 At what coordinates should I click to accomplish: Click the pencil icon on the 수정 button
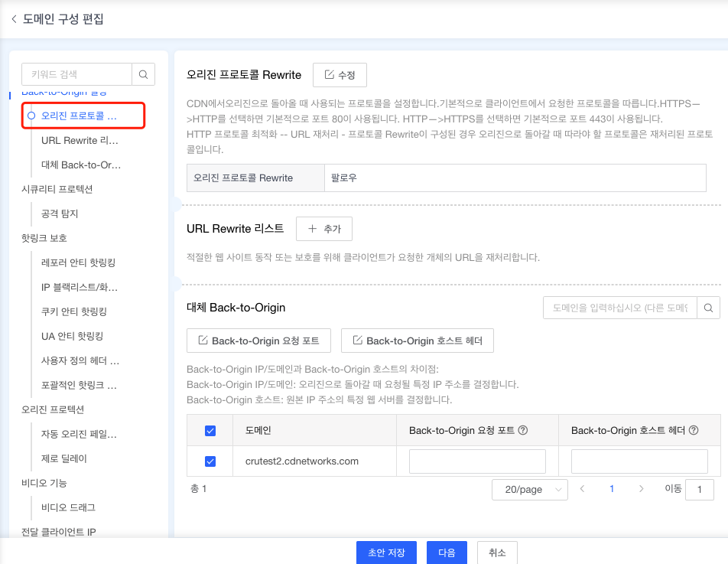coord(330,75)
